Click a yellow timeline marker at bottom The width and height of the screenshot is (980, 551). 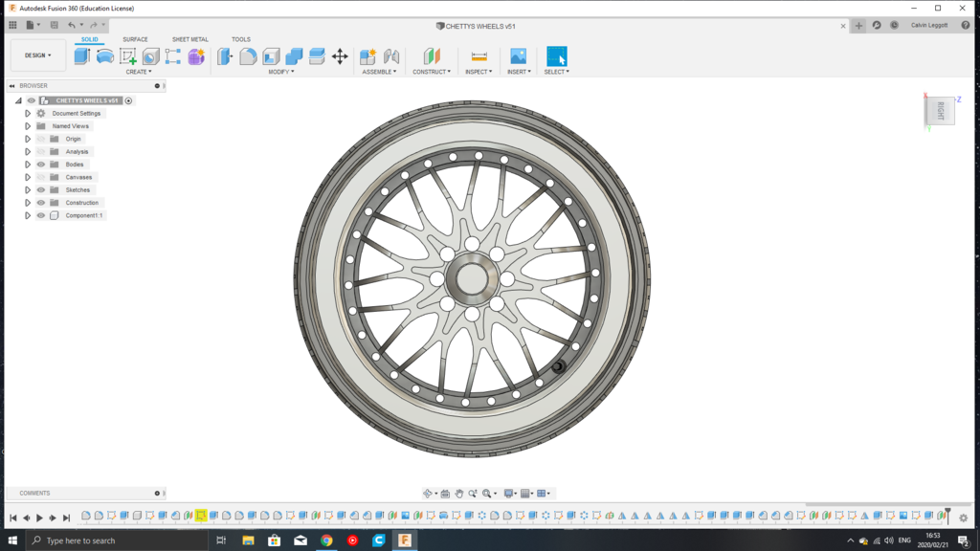[200, 515]
